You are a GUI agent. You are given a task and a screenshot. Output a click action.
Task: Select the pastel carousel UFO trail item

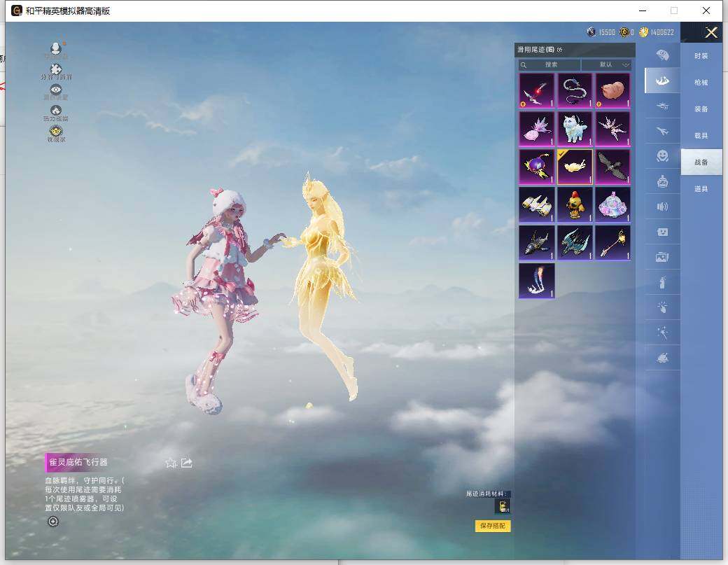tap(613, 204)
